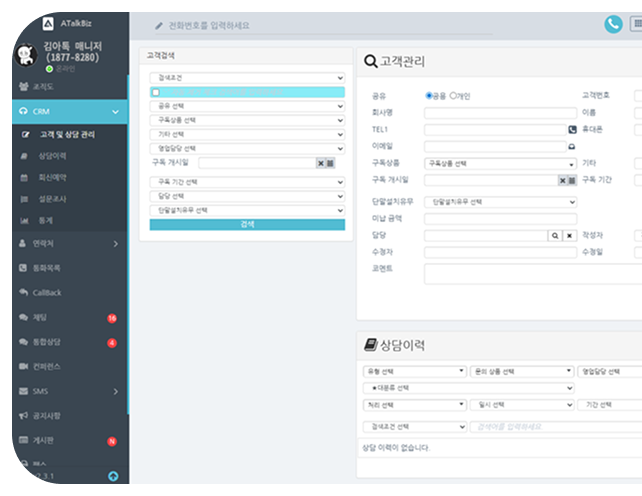Select the 공용 radio button
This screenshot has width=642, height=496.
coord(430,96)
